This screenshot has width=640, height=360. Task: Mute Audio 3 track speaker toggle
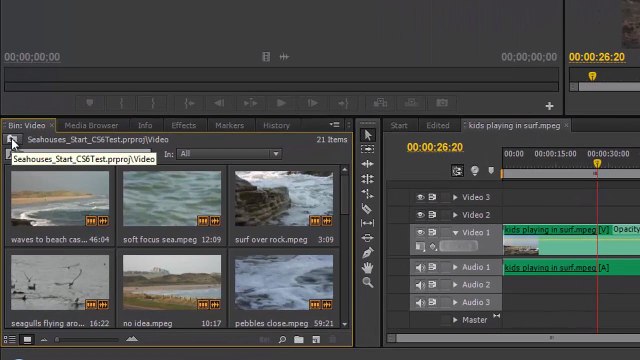coord(420,302)
